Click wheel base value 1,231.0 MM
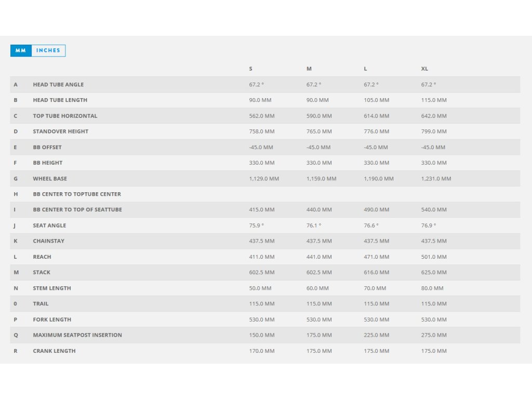The image size is (532, 399). tap(436, 179)
